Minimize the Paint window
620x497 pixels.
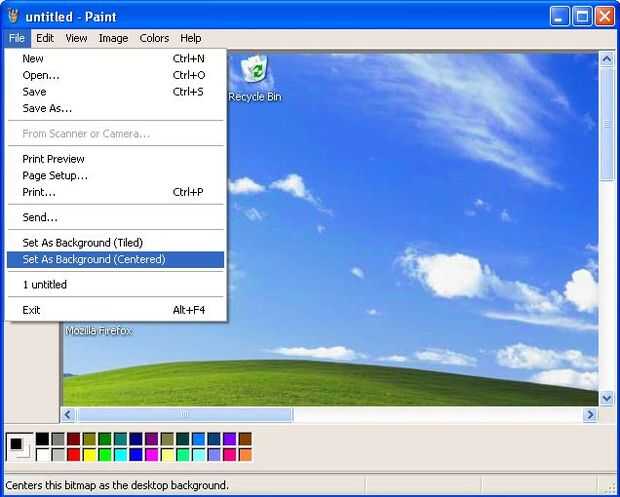pos(560,17)
